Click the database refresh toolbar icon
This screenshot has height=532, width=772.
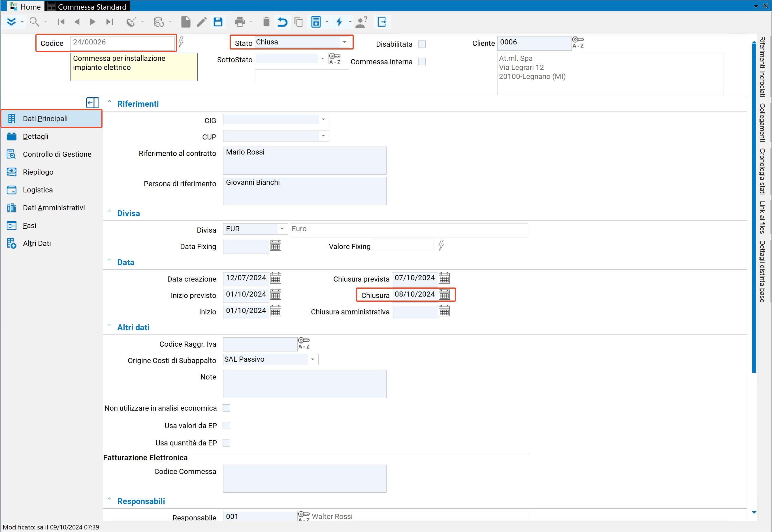click(x=159, y=22)
